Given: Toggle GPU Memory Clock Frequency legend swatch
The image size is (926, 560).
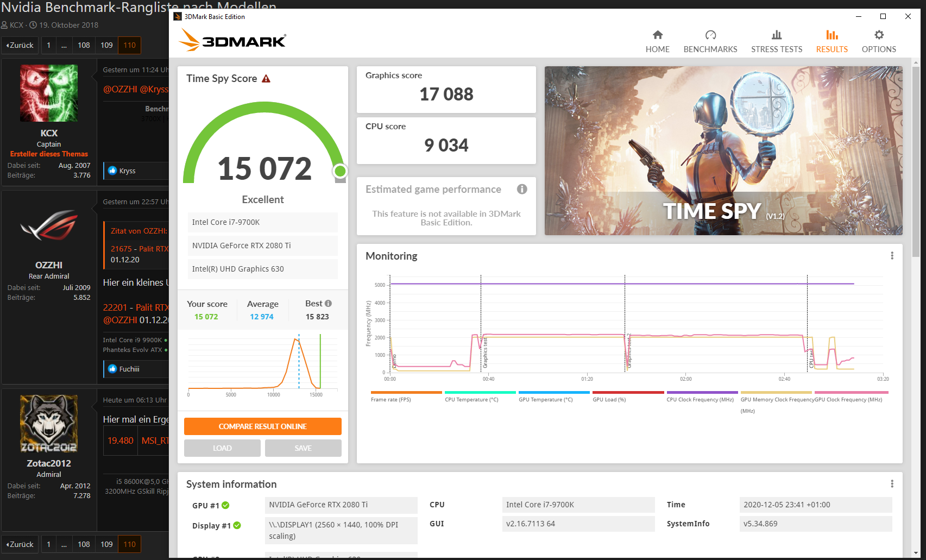Looking at the screenshot, I should [x=776, y=392].
